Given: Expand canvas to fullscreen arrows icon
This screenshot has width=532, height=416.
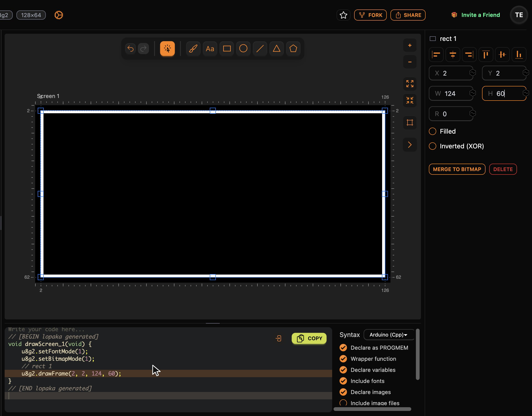Looking at the screenshot, I should tap(410, 84).
